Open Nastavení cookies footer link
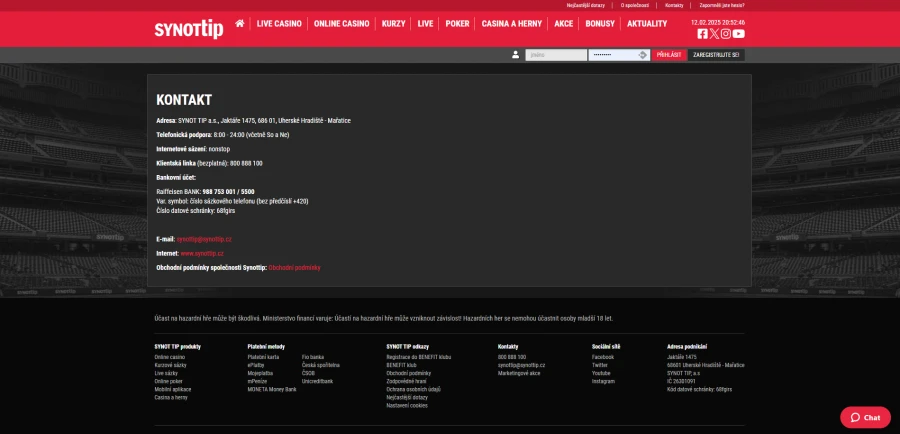This screenshot has height=434, width=900. pos(407,405)
